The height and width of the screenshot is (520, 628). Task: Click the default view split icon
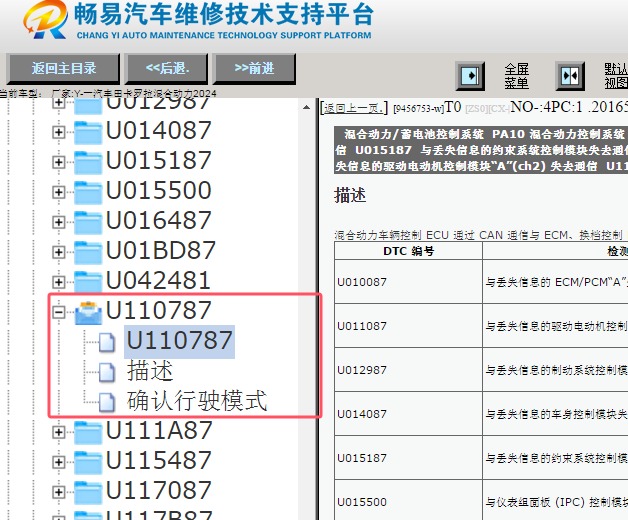570,76
